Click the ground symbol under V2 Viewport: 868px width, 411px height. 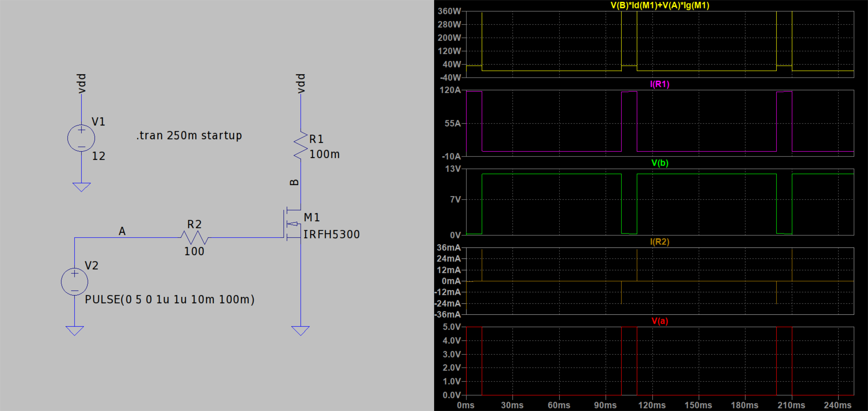click(74, 331)
